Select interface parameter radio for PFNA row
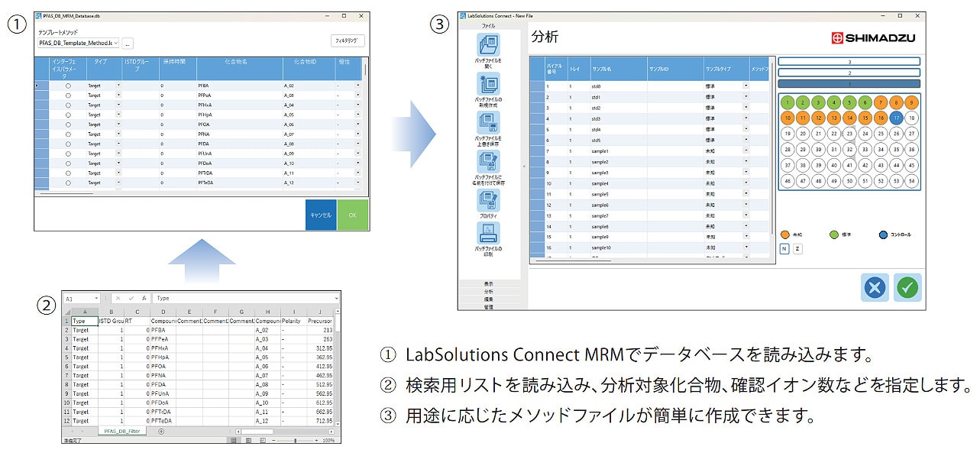This screenshot has height=456, width=980. tap(68, 134)
